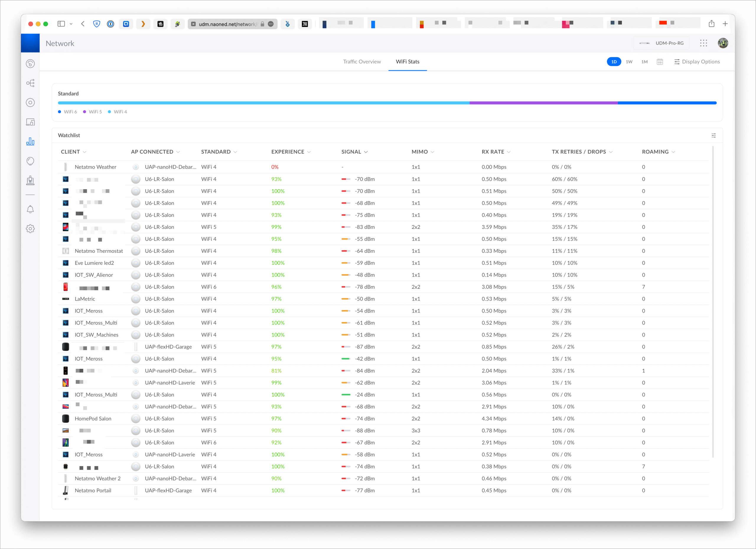
Task: Open the Topology sidebar icon
Action: [x=30, y=83]
